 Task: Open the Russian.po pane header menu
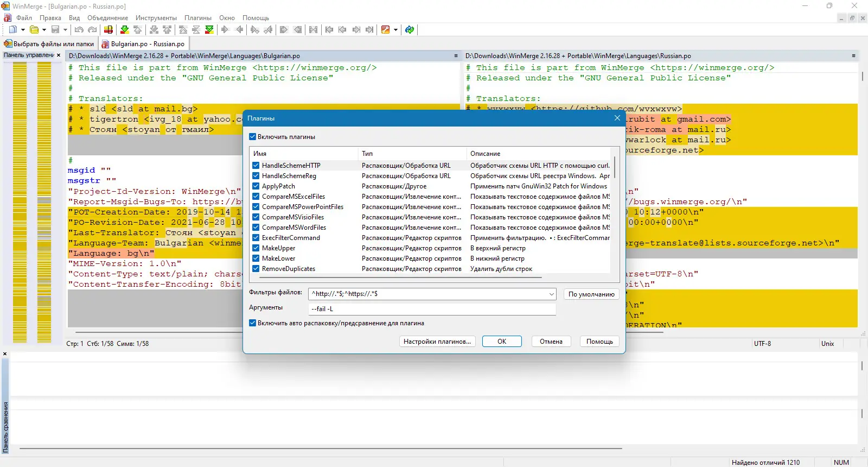point(853,56)
